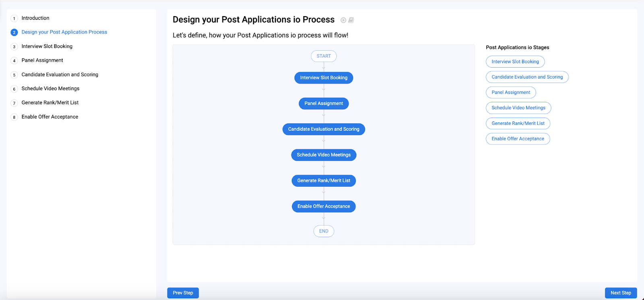Screen dimensions: 644x300
Task: Click the play video icon beside the title
Action: tap(343, 20)
